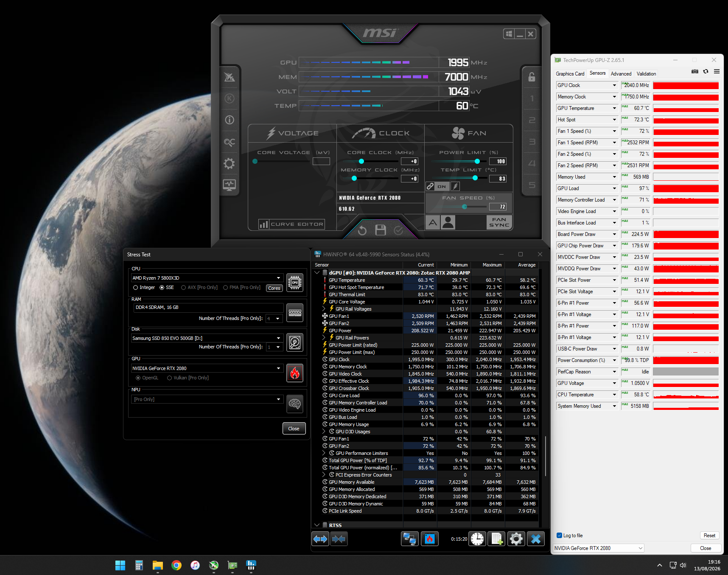
Task: Collapse the RTSS sensor group
Action: click(317, 525)
